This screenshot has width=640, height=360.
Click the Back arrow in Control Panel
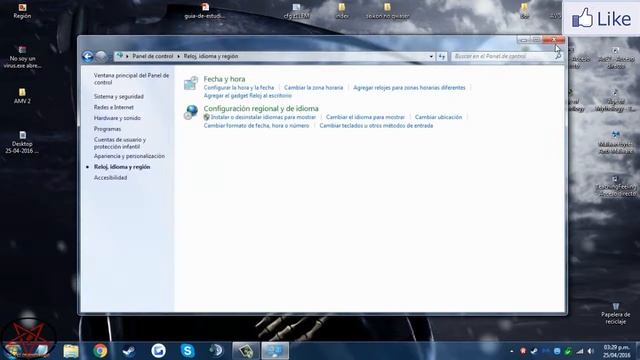pyautogui.click(x=87, y=56)
